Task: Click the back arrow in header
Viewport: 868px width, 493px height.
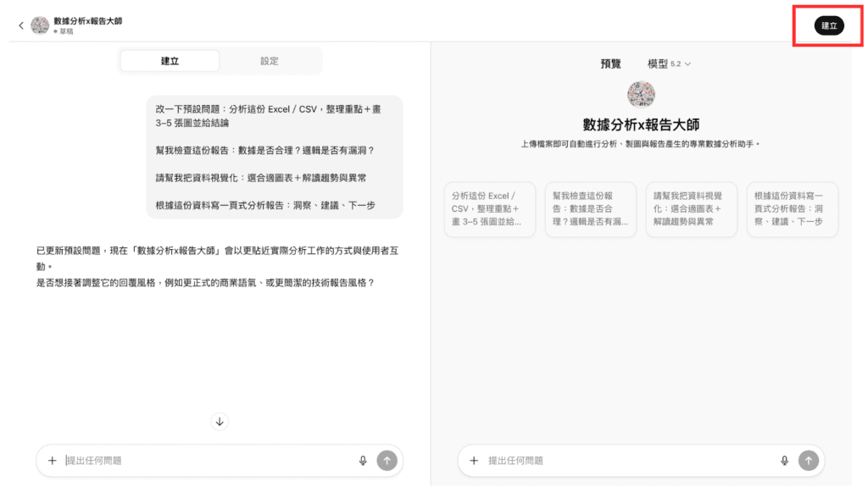Action: click(21, 25)
